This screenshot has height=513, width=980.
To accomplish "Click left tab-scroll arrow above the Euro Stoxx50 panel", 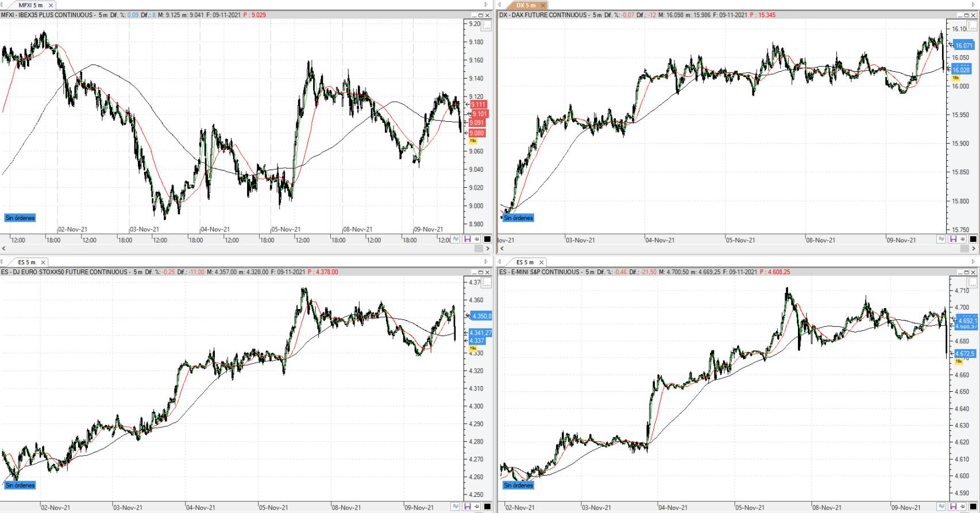I will coord(2,262).
